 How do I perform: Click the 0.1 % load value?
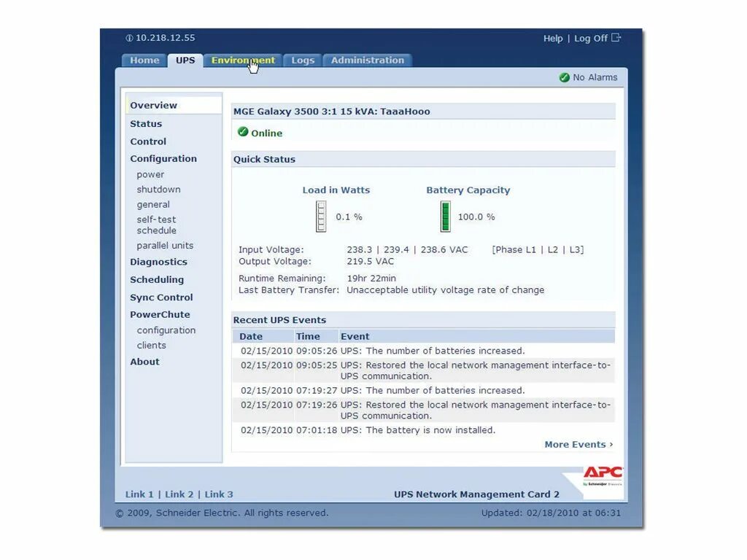pyautogui.click(x=349, y=217)
